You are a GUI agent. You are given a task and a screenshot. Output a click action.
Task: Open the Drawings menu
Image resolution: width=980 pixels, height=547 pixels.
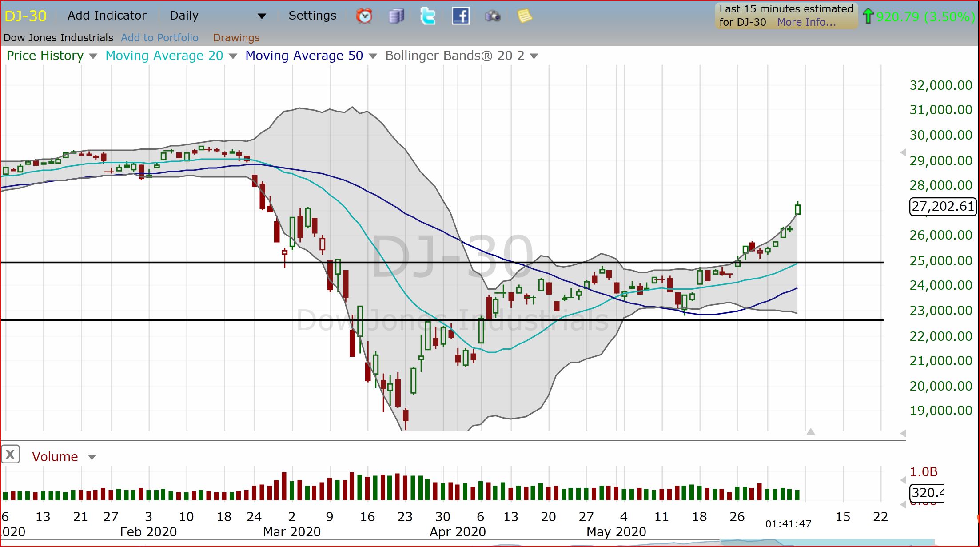236,38
